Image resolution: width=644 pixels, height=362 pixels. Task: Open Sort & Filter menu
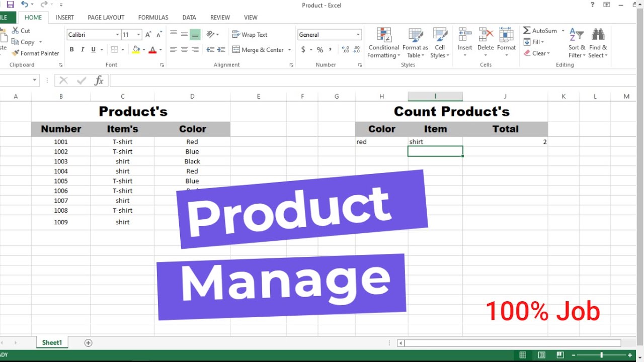click(577, 43)
